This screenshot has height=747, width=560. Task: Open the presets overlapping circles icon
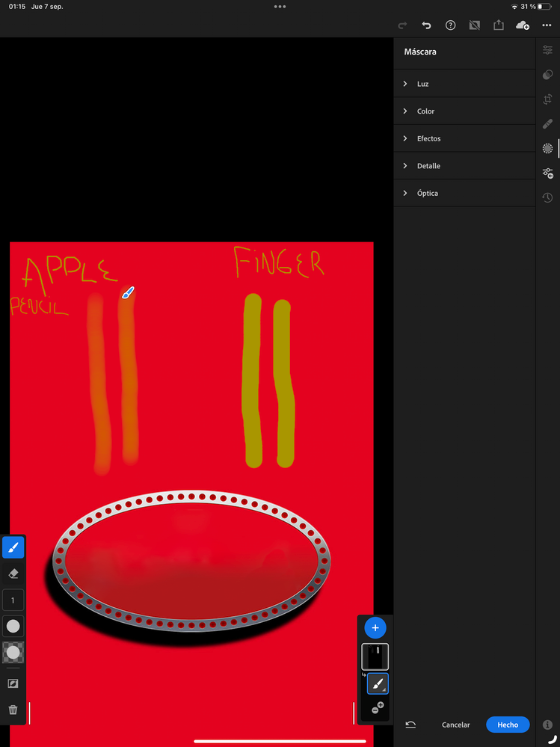(x=547, y=74)
